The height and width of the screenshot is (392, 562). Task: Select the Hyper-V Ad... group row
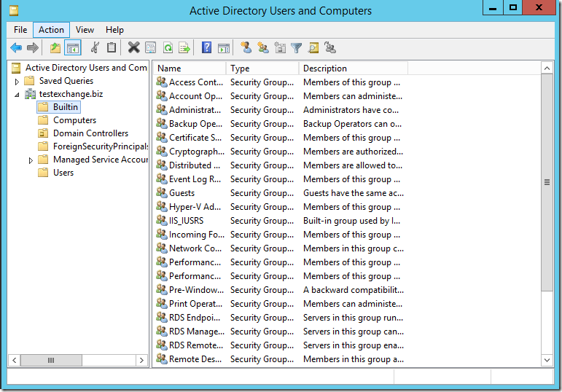(281, 207)
